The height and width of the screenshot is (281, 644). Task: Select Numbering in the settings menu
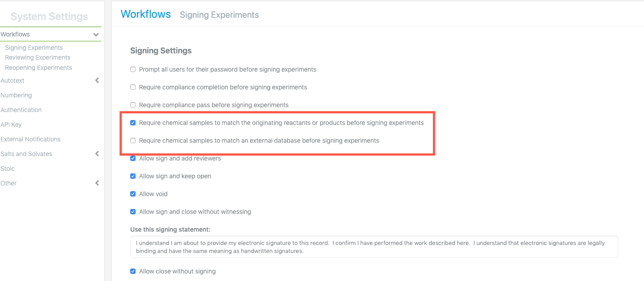[x=16, y=95]
